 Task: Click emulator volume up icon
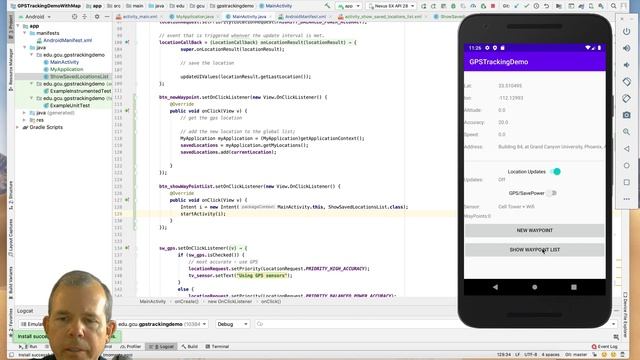pyautogui.click(x=627, y=48)
